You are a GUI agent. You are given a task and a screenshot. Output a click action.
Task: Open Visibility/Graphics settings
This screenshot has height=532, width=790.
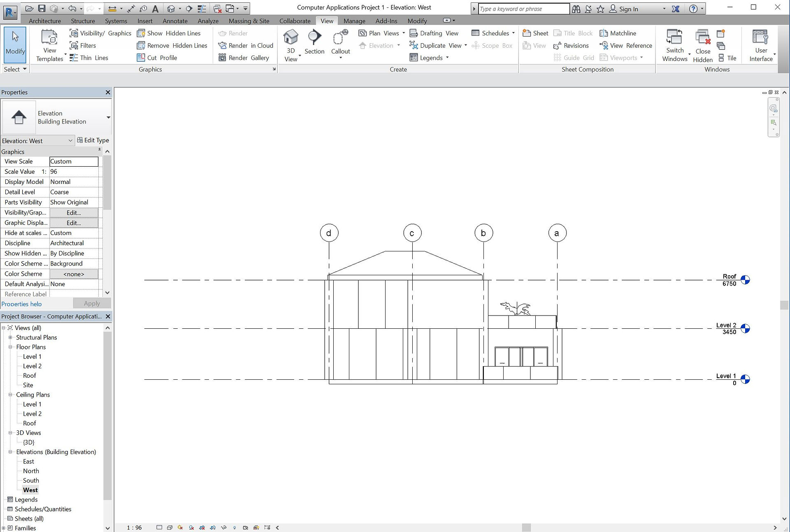coord(100,33)
